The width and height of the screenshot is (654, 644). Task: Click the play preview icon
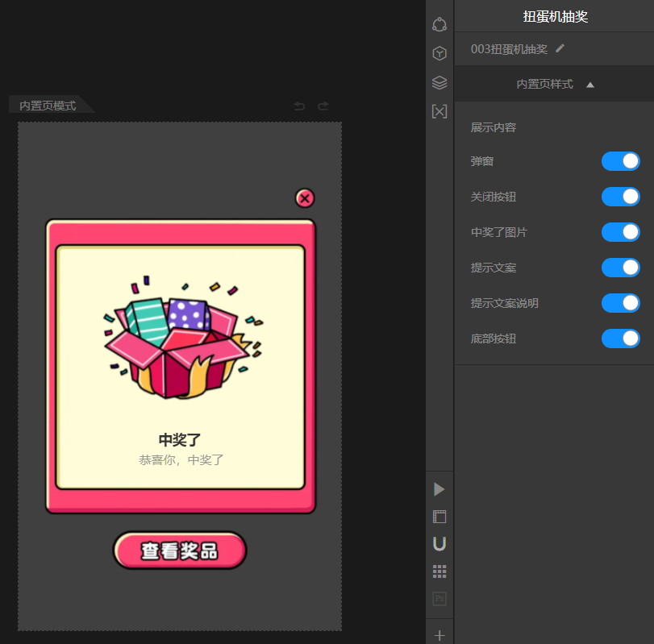pyautogui.click(x=439, y=489)
